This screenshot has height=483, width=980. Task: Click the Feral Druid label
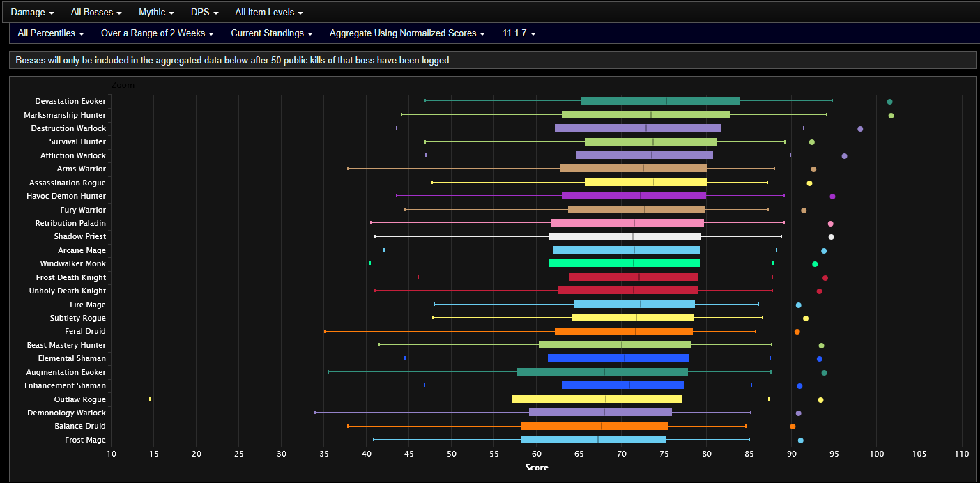[86, 331]
